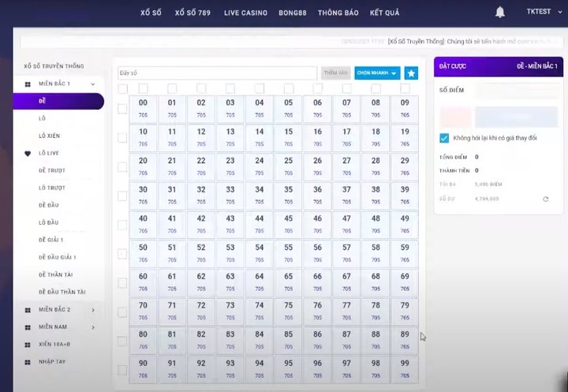This screenshot has height=392, width=568.
Task: Expand the Miền Bắc 2 section chevron
Action: coord(93,310)
